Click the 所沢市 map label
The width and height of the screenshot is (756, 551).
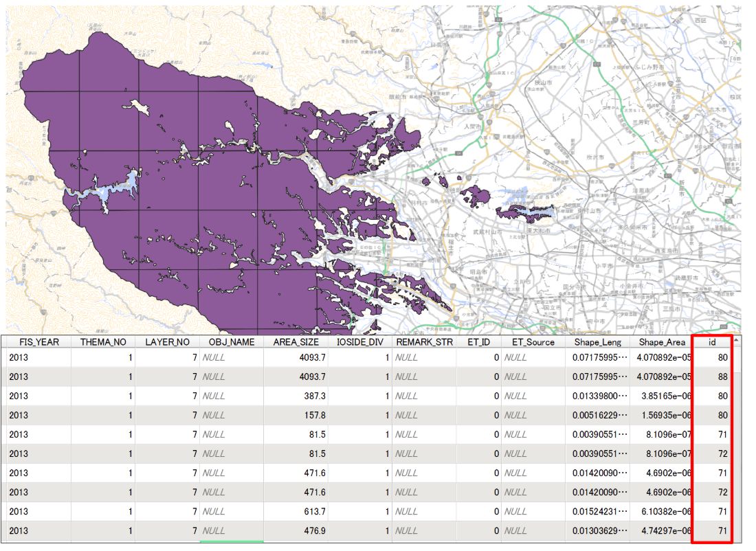[x=595, y=157]
